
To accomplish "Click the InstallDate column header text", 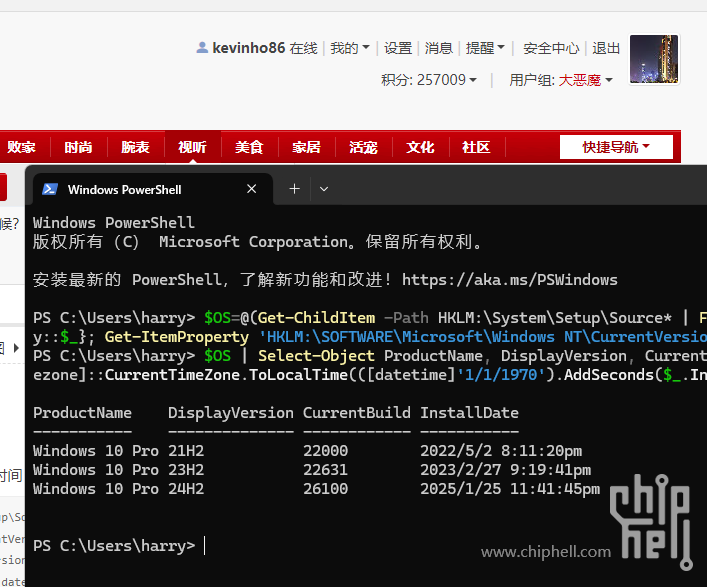I will [469, 413].
